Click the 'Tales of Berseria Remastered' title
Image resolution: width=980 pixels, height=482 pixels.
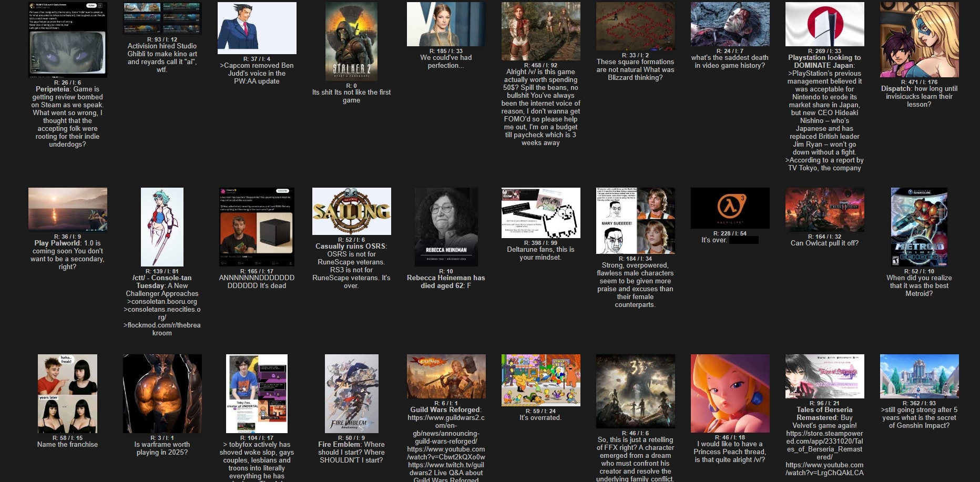(825, 414)
